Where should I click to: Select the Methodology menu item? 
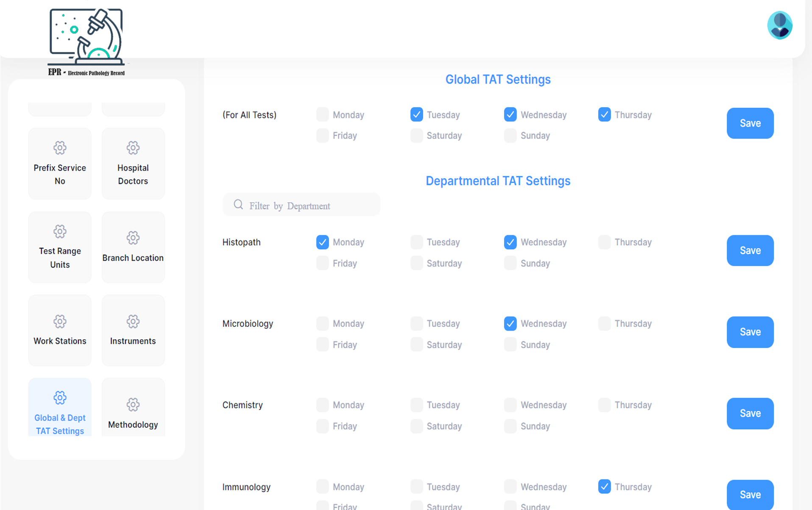click(x=133, y=407)
